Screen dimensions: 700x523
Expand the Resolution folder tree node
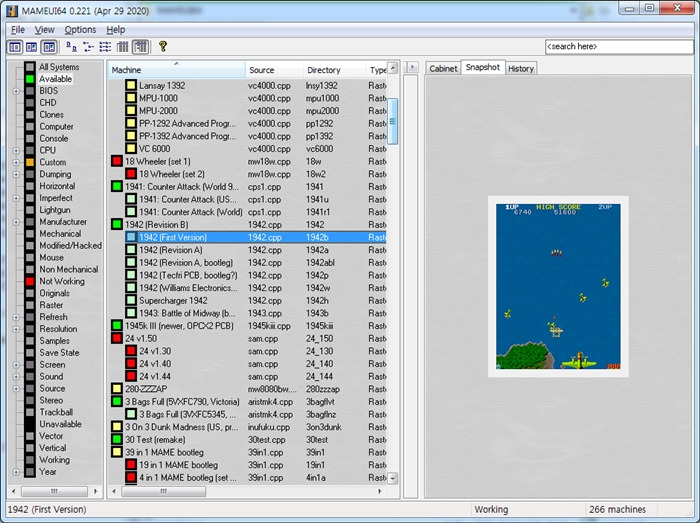pos(16,329)
